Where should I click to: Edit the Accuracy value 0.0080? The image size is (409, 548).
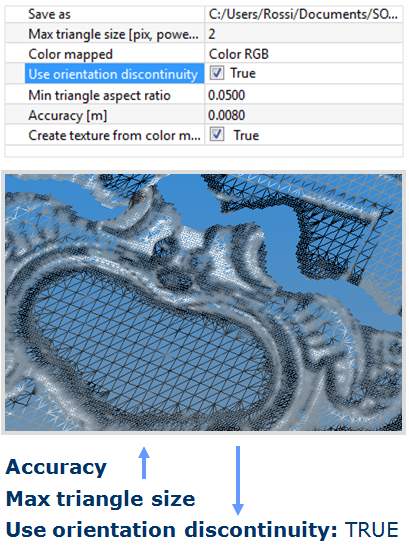click(x=303, y=115)
